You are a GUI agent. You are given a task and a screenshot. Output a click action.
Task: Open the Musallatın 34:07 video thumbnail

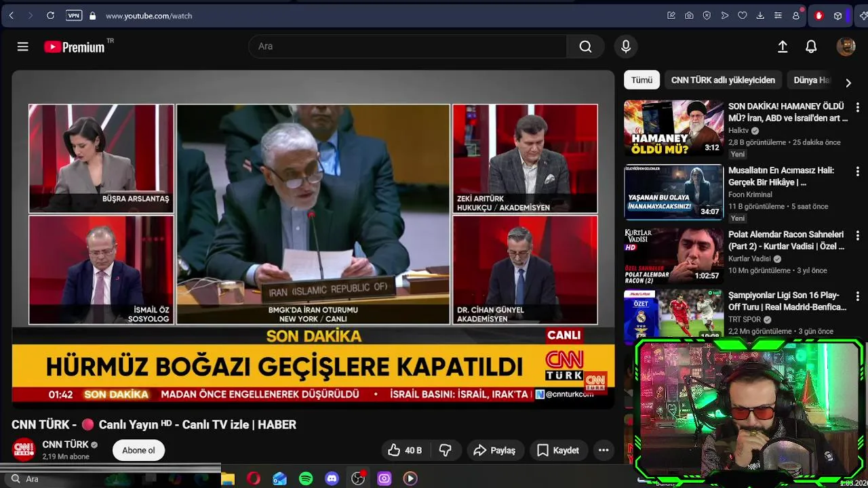point(673,192)
